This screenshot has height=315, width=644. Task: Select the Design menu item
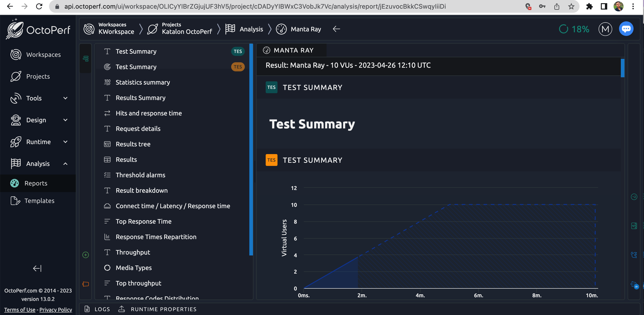pos(37,120)
